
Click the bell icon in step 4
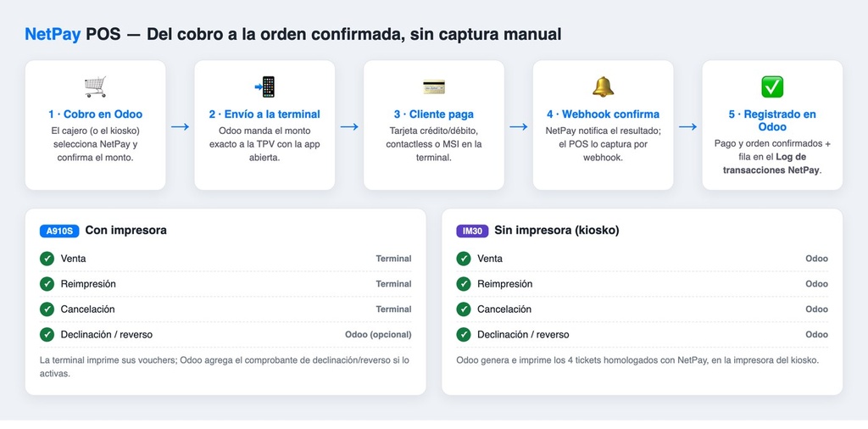click(604, 87)
